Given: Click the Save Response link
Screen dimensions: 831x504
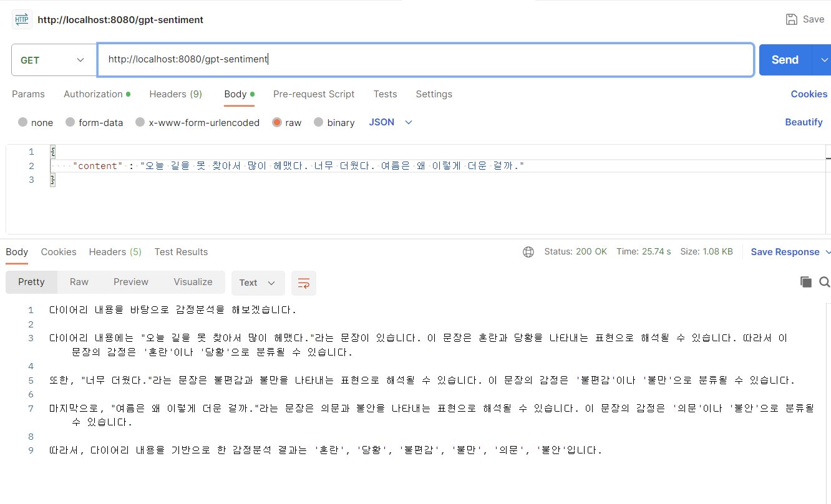Looking at the screenshot, I should (x=785, y=252).
